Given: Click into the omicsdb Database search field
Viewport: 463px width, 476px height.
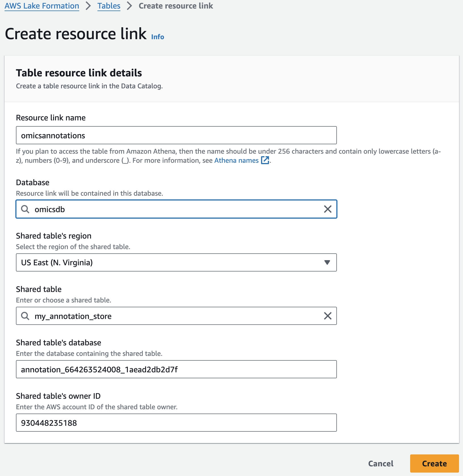Looking at the screenshot, I should tap(176, 209).
